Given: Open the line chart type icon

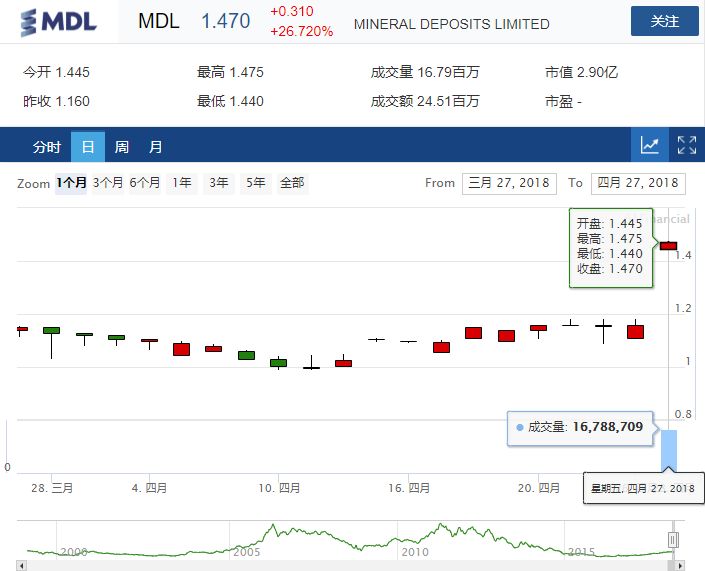Looking at the screenshot, I should pos(650,145).
